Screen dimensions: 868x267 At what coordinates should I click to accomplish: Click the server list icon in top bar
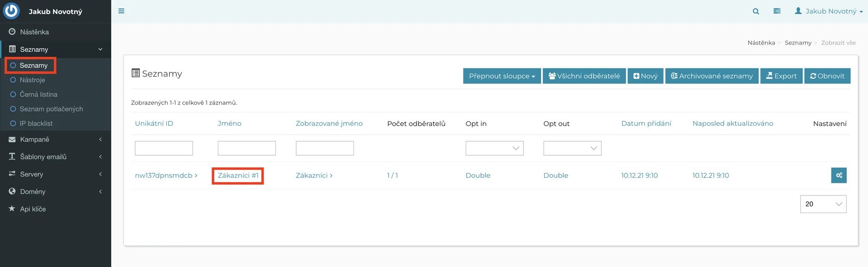[x=777, y=11]
